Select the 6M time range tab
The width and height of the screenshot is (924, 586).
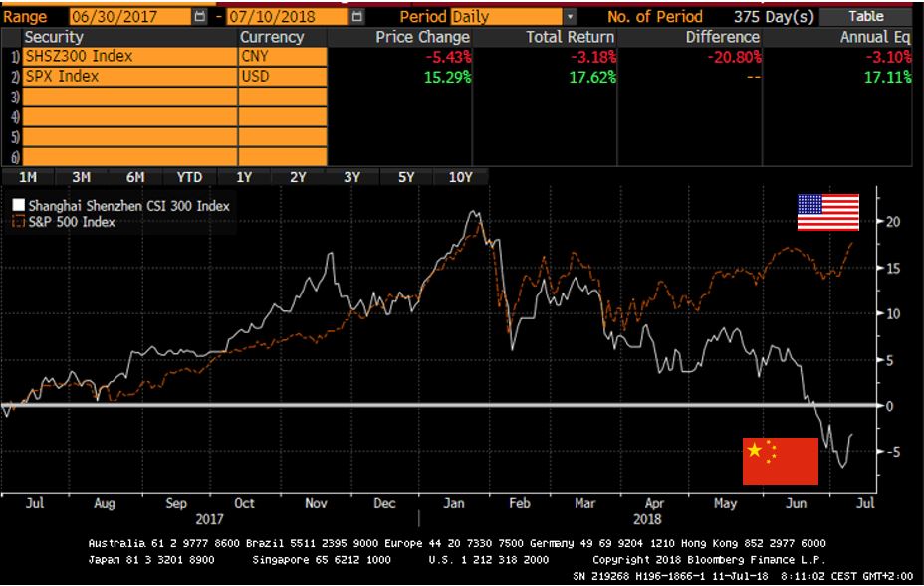tap(135, 177)
